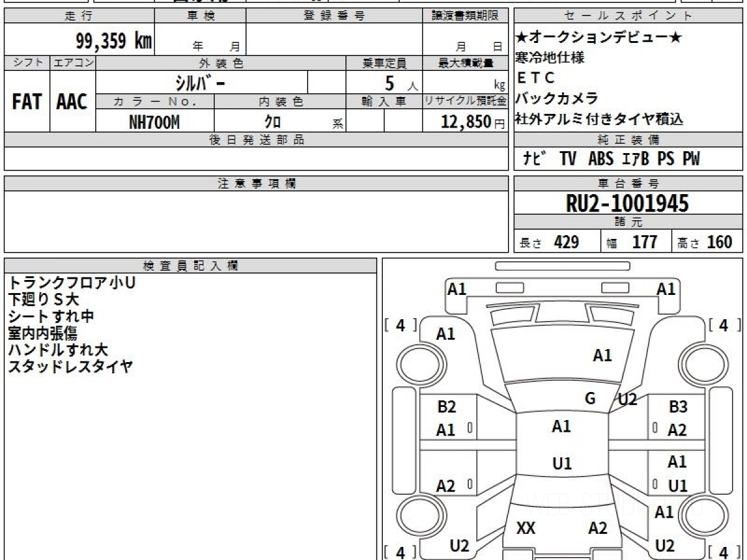This screenshot has width=747, height=560.
Task: Select the 12,850円 recycle deposit value
Action: click(x=473, y=122)
